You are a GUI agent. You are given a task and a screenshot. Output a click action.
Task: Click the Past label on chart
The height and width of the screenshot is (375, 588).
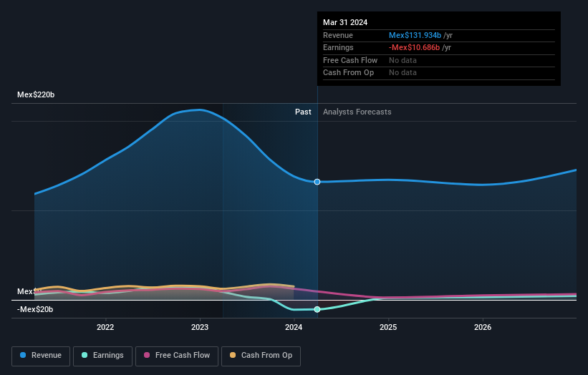[303, 112]
